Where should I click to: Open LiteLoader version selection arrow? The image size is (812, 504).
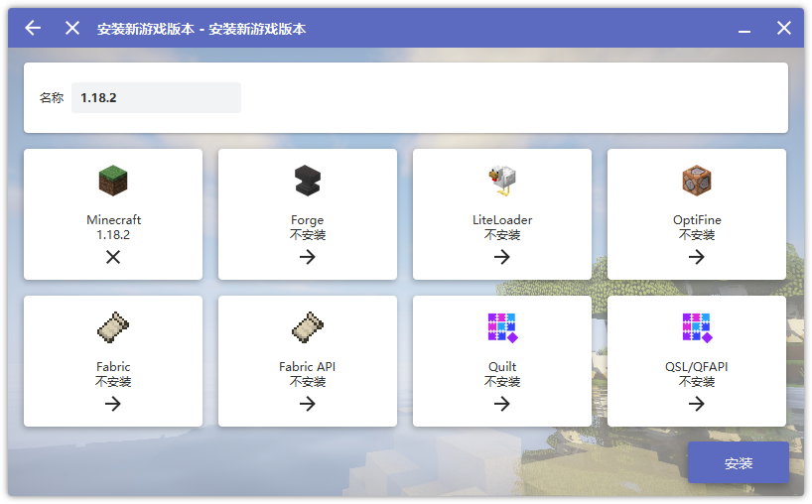[x=502, y=257]
